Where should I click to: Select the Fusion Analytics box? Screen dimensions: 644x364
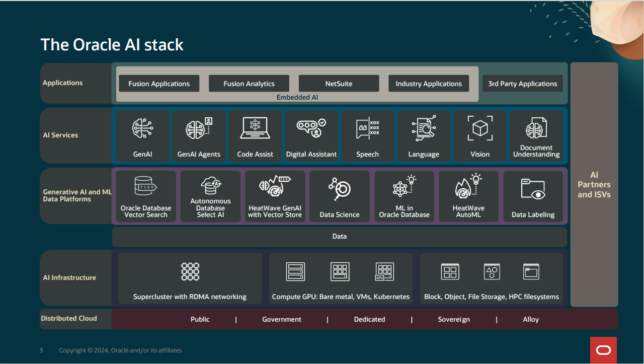(249, 84)
